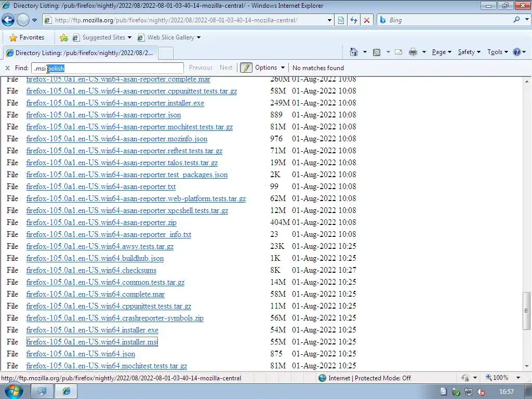This screenshot has height=399, width=532.
Task: Click Add to Favorites Bar icon
Action: (63, 37)
